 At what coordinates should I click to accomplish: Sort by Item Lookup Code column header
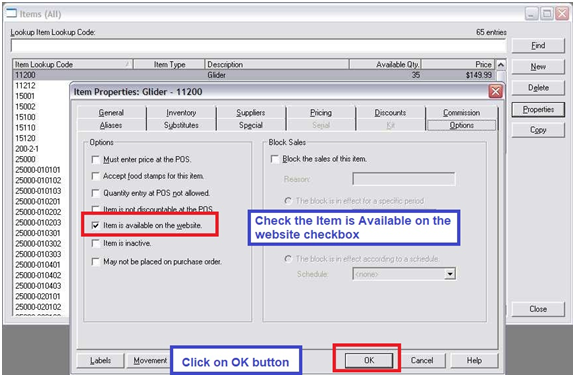click(x=73, y=65)
